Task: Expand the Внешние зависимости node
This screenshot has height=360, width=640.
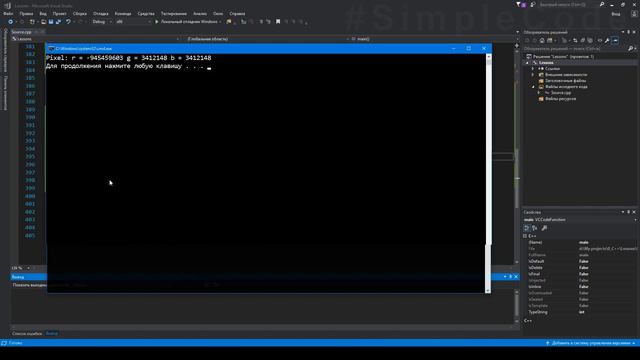Action: pos(533,75)
